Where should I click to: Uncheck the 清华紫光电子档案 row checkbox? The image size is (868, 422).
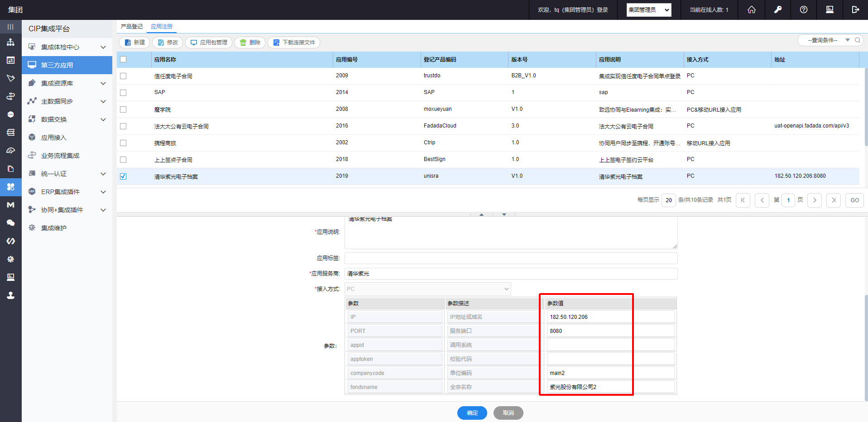[x=123, y=176]
